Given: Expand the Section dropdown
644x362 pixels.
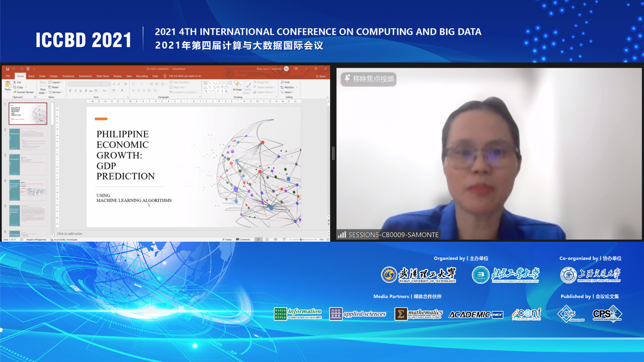Looking at the screenshot, I should (x=55, y=92).
